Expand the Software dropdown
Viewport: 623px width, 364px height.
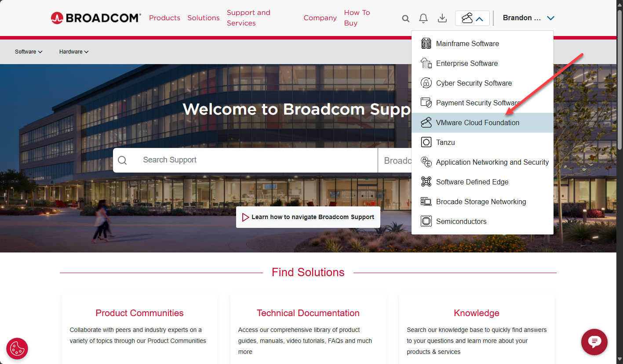pyautogui.click(x=29, y=52)
